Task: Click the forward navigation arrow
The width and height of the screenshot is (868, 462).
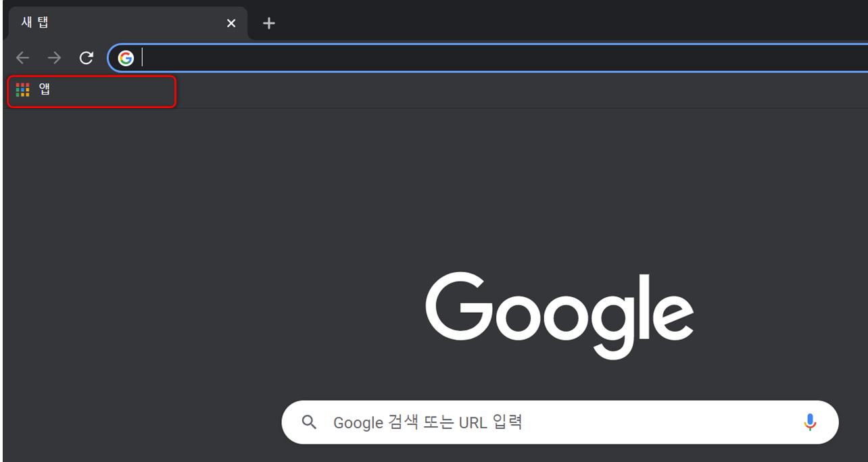Action: 54,58
